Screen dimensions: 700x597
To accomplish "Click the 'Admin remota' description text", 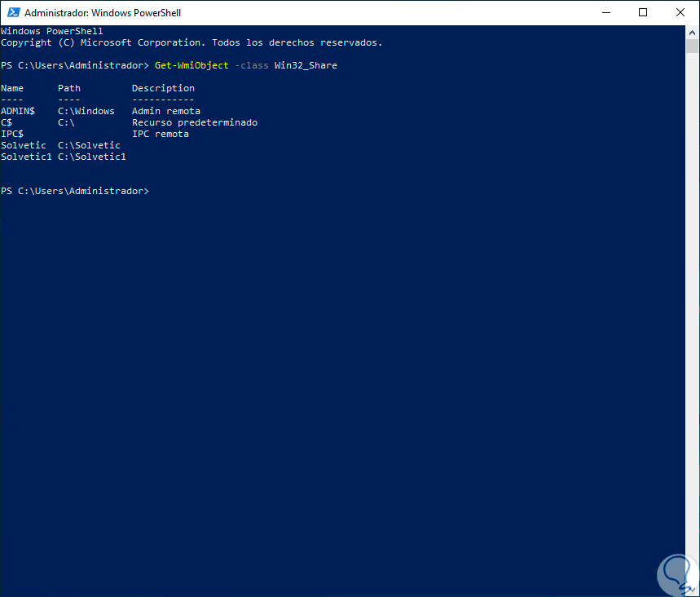I will pos(166,111).
